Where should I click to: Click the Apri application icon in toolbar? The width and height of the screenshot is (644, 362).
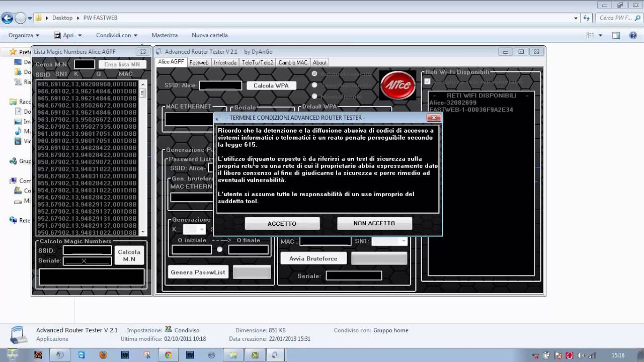click(x=57, y=35)
